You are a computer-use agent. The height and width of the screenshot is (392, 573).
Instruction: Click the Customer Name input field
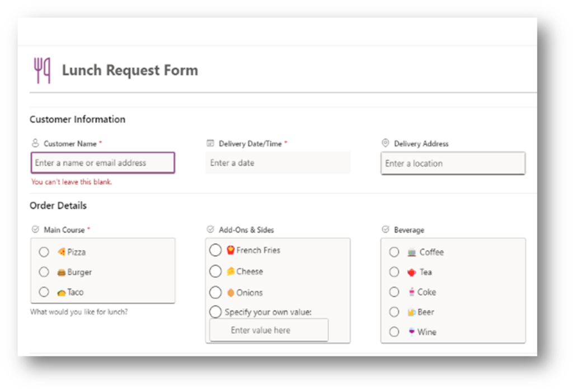(x=102, y=162)
